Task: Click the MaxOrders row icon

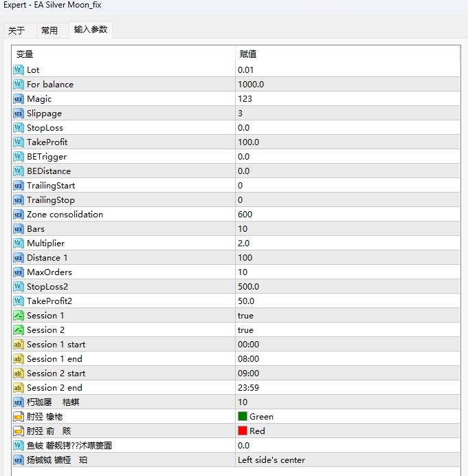Action: (x=18, y=272)
